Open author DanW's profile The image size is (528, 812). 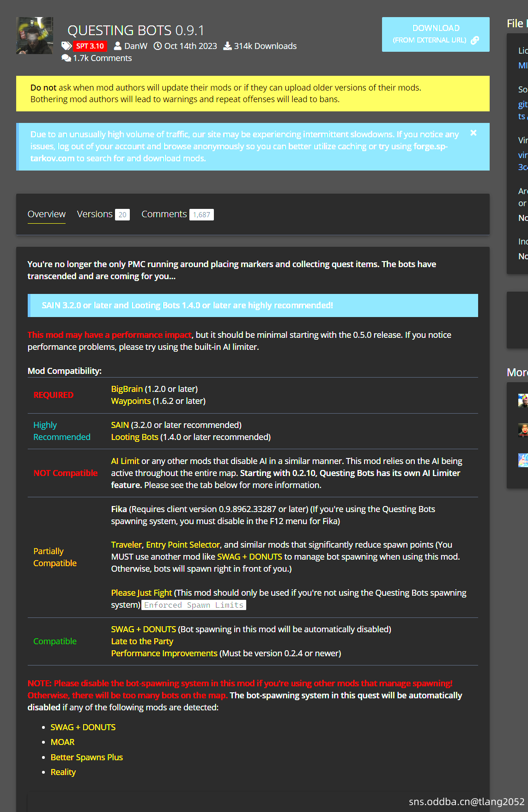click(x=136, y=46)
